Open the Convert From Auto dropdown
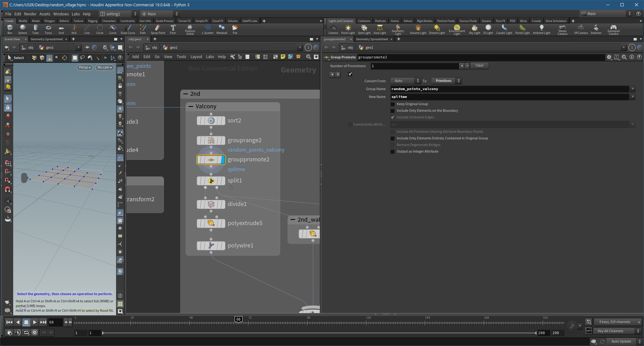This screenshot has height=346, width=644. tap(405, 81)
